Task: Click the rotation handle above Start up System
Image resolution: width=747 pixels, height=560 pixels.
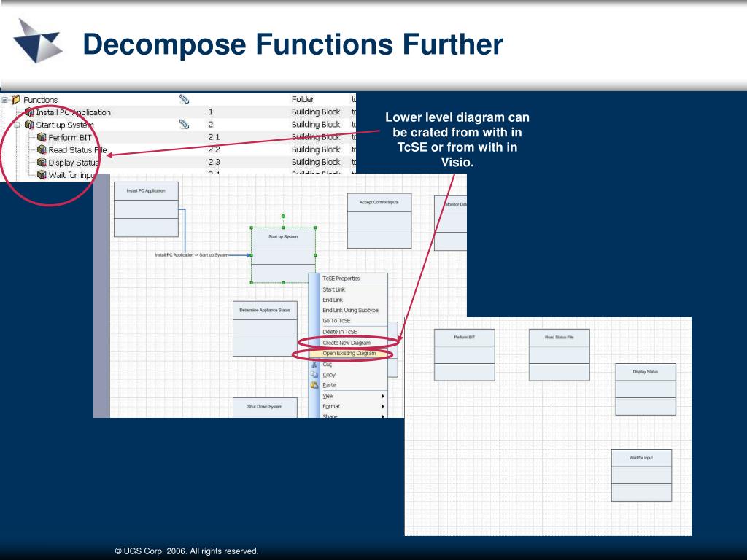Action: point(284,216)
